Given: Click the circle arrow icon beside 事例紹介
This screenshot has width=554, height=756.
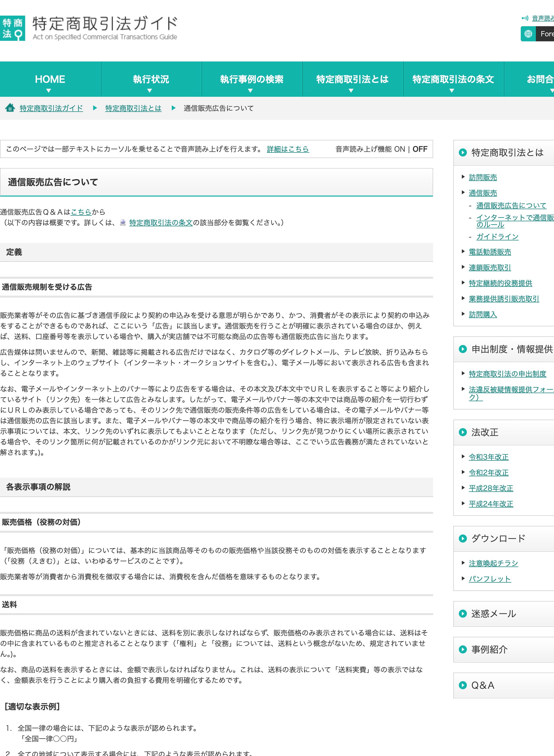Looking at the screenshot, I should [x=463, y=649].
